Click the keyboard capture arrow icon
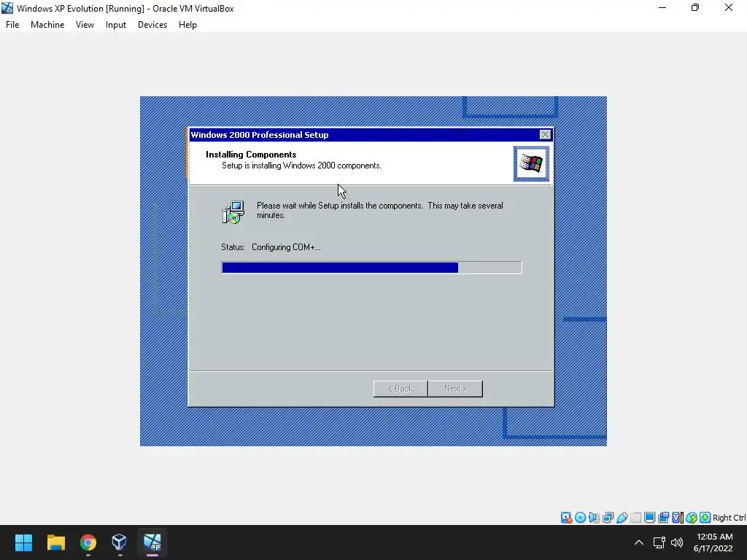The width and height of the screenshot is (747, 560). 705,518
